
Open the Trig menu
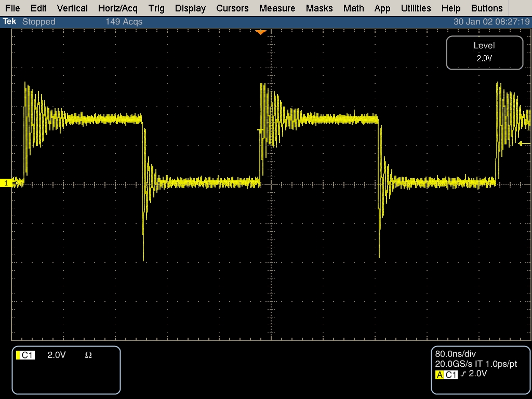(x=156, y=8)
